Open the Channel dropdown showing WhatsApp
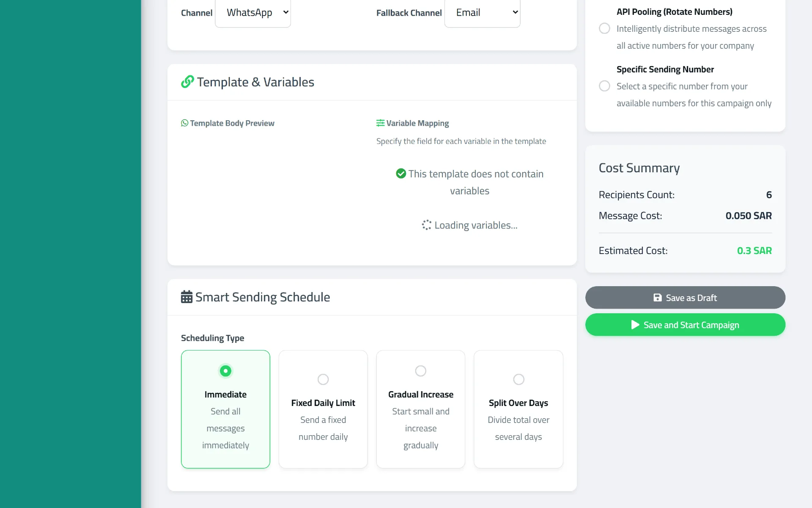The width and height of the screenshot is (812, 508). pyautogui.click(x=253, y=13)
